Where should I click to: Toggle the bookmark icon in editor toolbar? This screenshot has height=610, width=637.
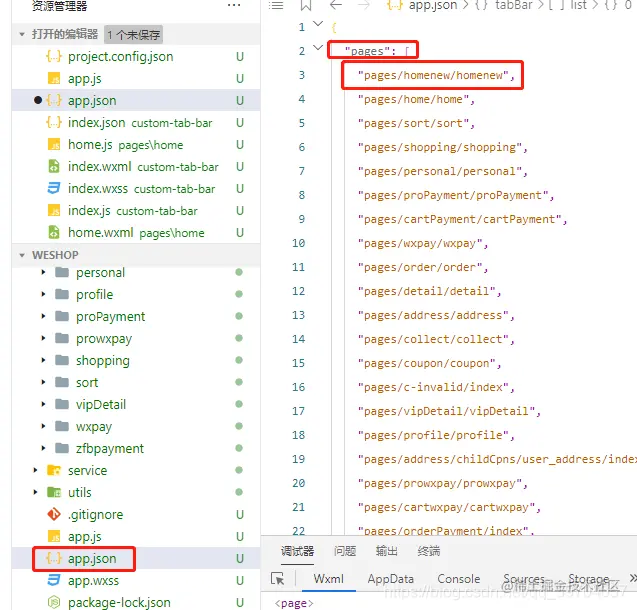(x=306, y=5)
